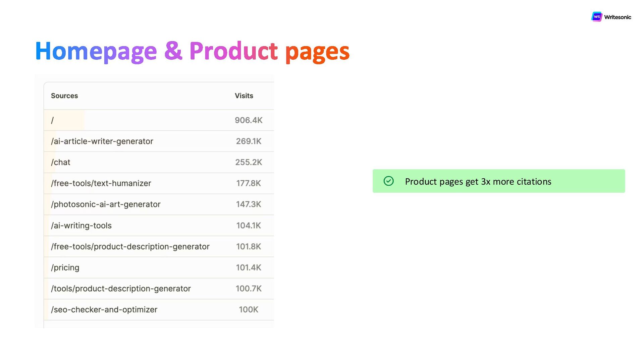Click the 269.1K visits value
The height and width of the screenshot is (362, 644).
[x=249, y=141]
